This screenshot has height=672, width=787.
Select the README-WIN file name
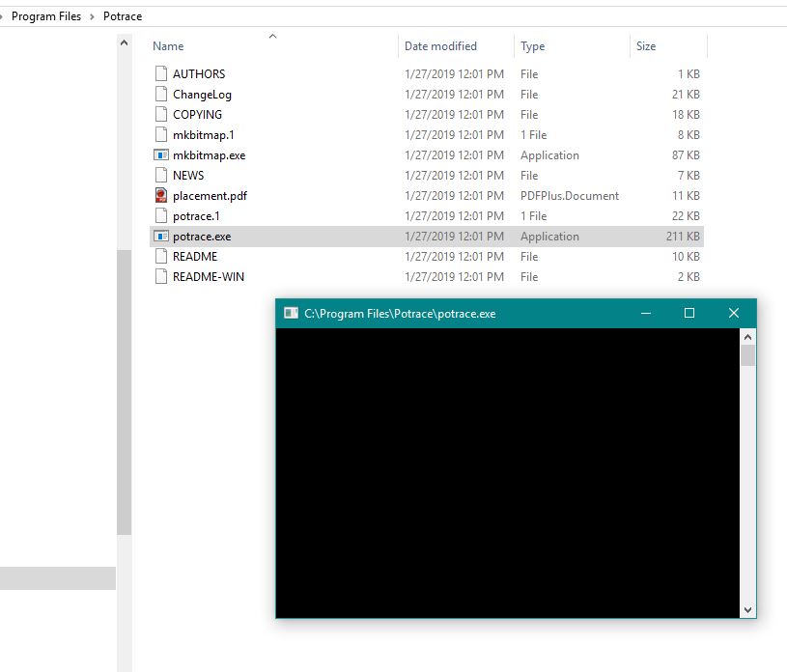pos(209,276)
